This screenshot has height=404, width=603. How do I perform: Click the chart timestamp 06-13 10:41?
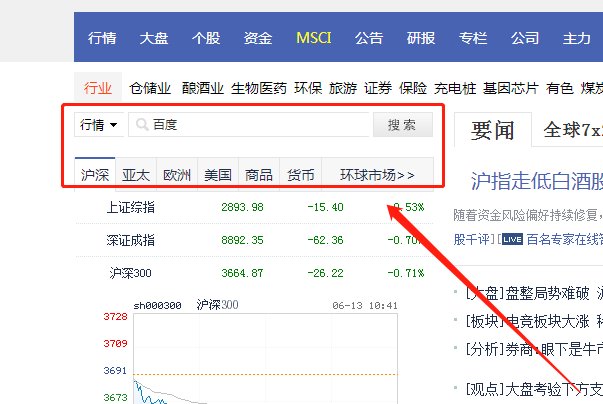click(x=365, y=306)
